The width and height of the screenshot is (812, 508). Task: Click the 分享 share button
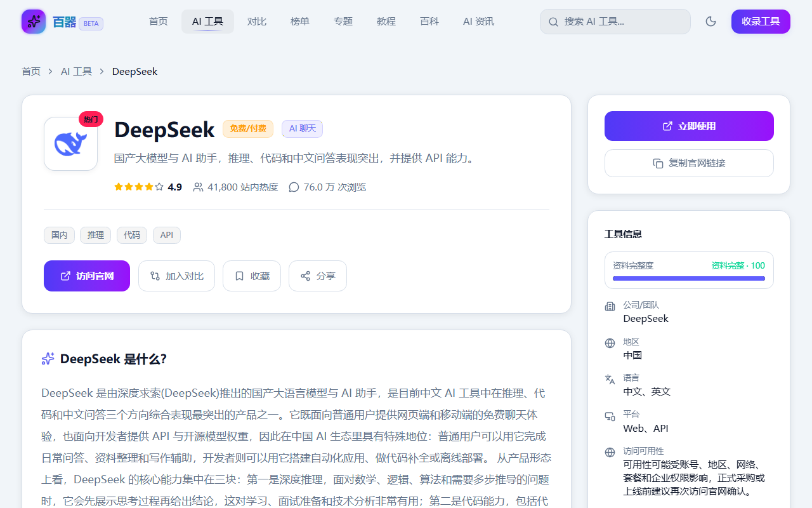(318, 276)
